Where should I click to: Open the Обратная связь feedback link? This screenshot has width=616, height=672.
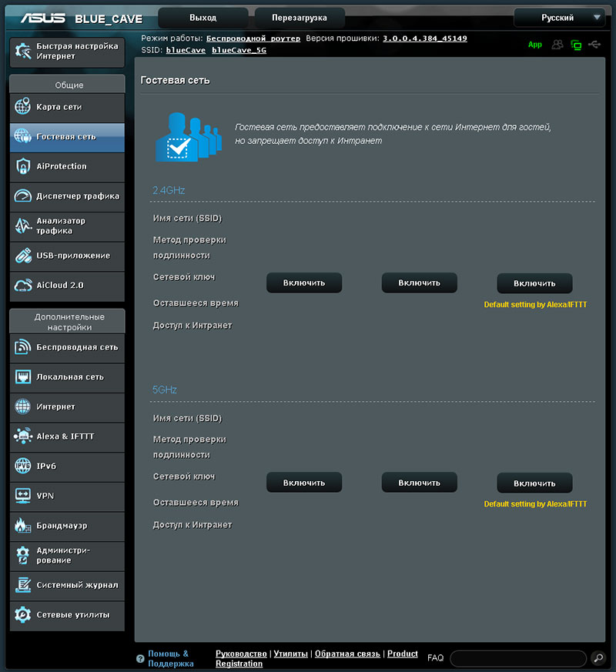pos(347,654)
